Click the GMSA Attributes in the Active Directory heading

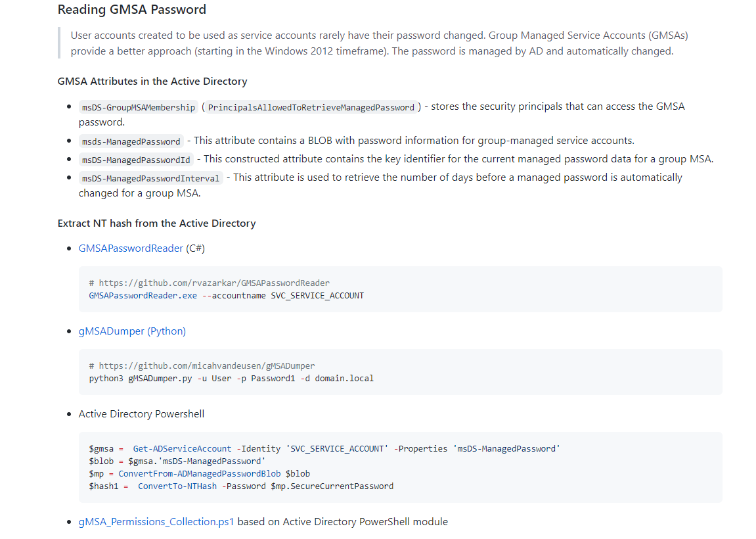pyautogui.click(x=152, y=81)
